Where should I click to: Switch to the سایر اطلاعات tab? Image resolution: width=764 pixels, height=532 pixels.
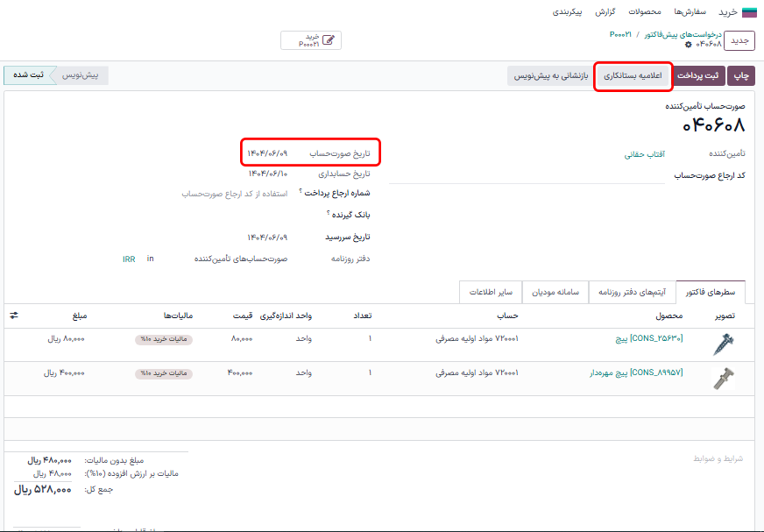(489, 293)
